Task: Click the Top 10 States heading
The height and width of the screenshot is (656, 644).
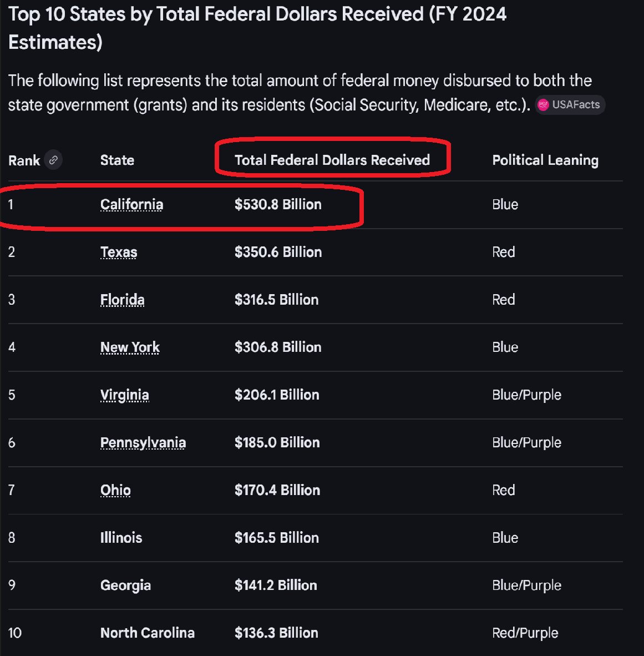Action: click(257, 28)
